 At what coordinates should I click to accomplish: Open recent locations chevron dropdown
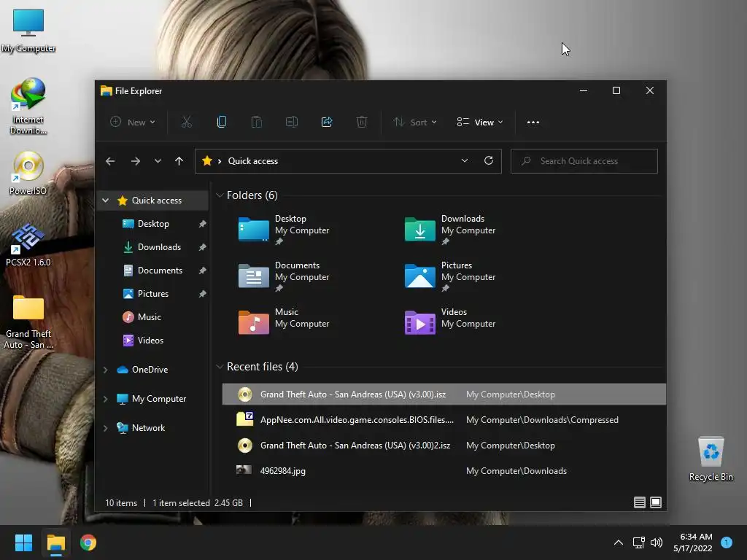[x=158, y=161]
